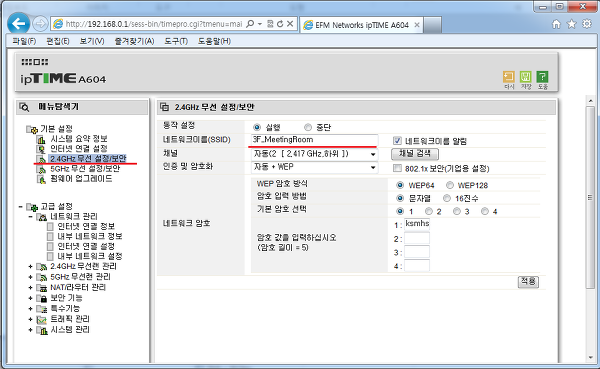Click the compatibility view icon in address bar
This screenshot has height=369, width=600.
coord(270,24)
